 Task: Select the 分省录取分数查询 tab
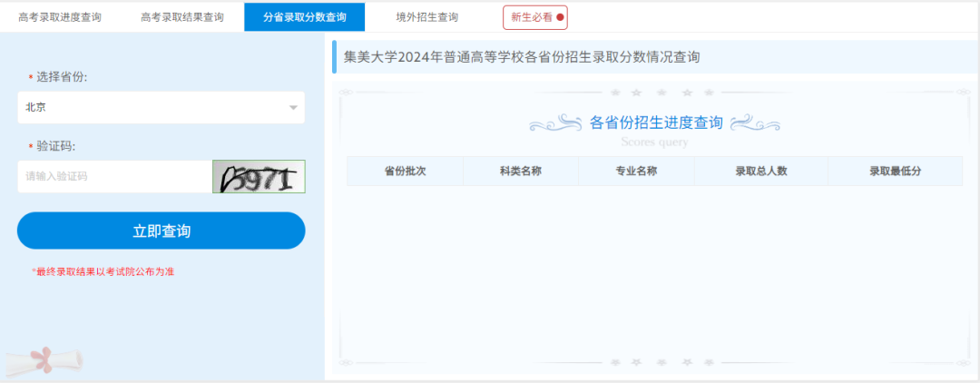click(x=304, y=17)
